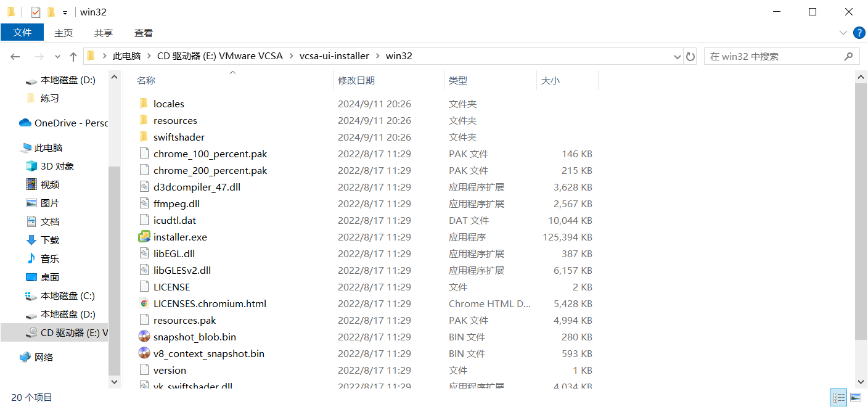Image resolution: width=868 pixels, height=407 pixels.
Task: Click the d3dcompiler_47.dll file icon
Action: 144,187
